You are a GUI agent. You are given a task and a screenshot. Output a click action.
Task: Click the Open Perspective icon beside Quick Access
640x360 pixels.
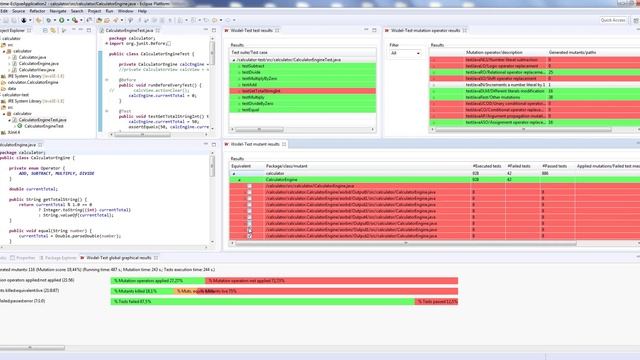(636, 20)
